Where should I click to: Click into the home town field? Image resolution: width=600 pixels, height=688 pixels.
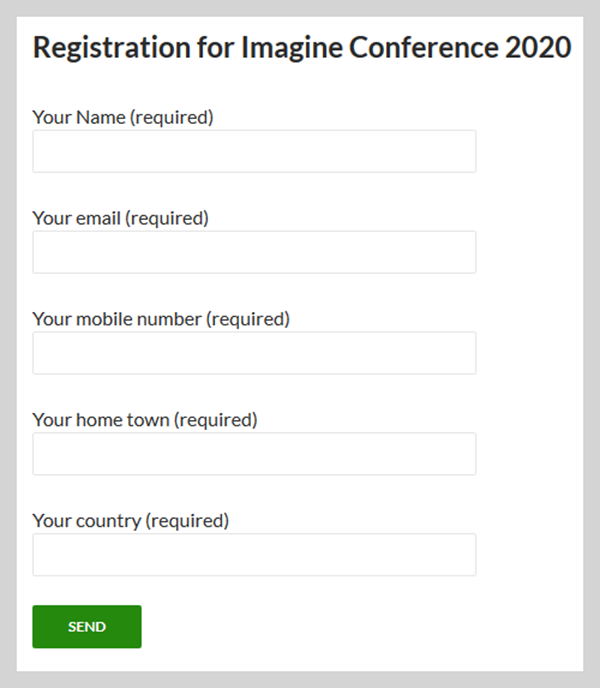[254, 454]
